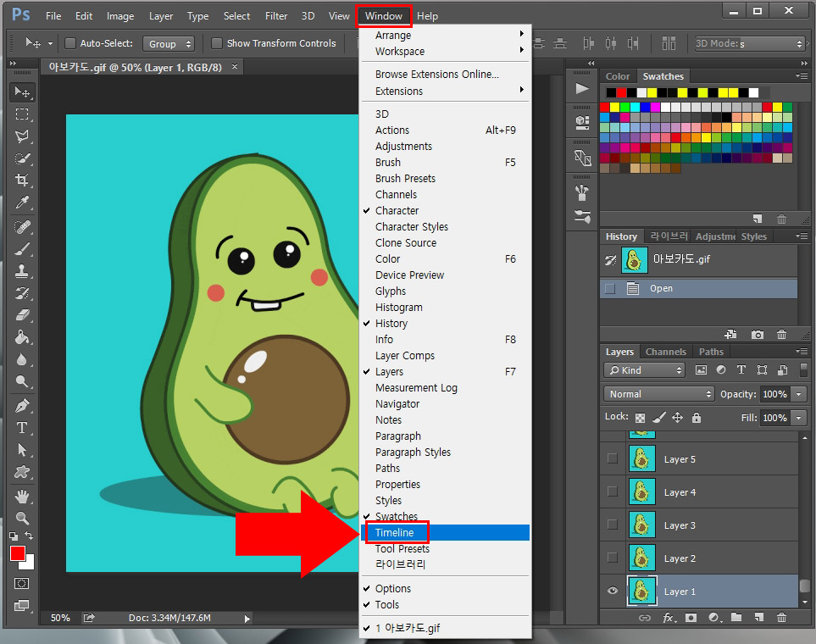Select the Zoom tool

(x=22, y=518)
